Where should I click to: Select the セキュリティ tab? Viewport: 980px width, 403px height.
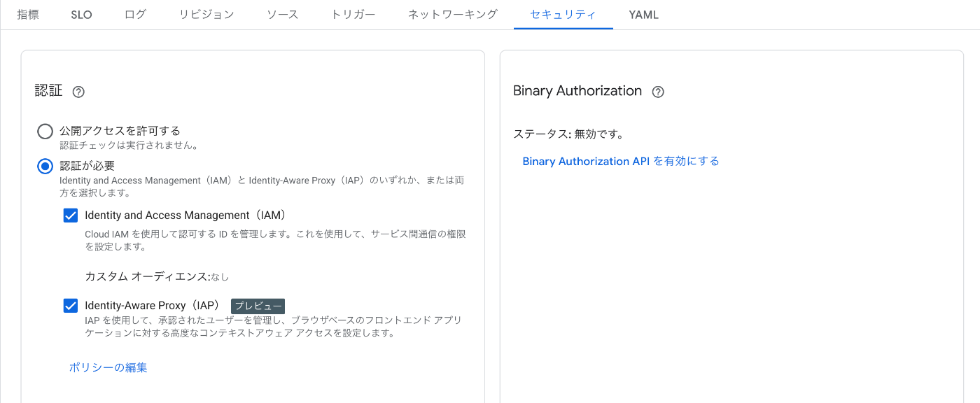[x=563, y=15]
